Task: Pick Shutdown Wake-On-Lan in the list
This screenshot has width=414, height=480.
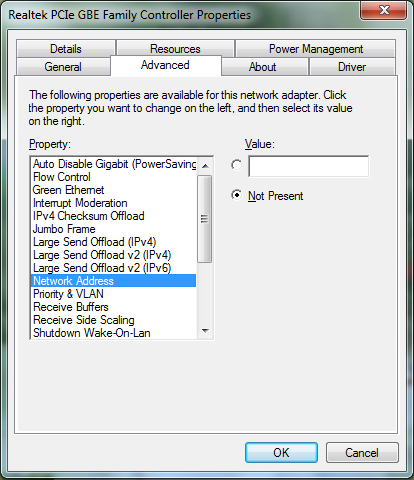Action: 113,333
